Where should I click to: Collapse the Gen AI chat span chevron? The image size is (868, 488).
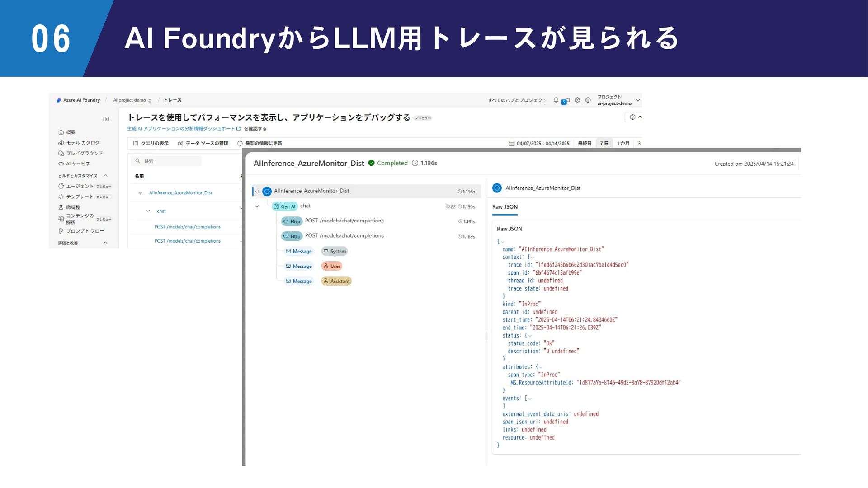point(257,206)
